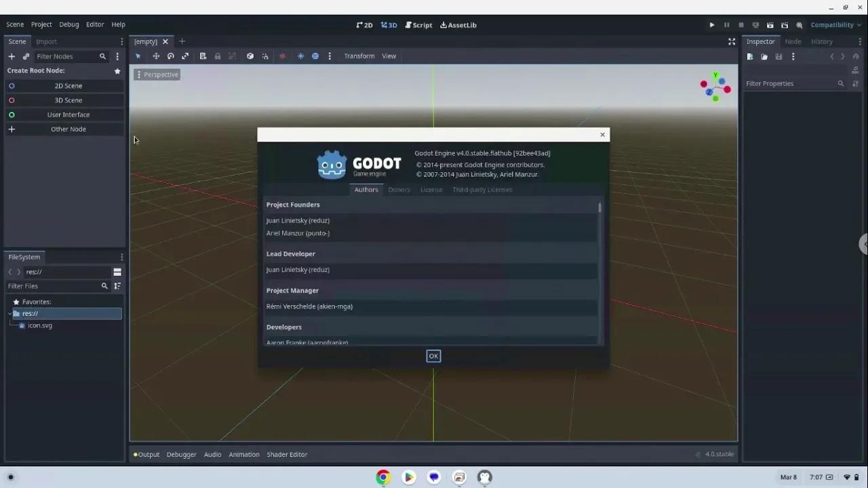Toggle lock on the selected object
Viewport: 868px width, 488px height.
coord(217,56)
